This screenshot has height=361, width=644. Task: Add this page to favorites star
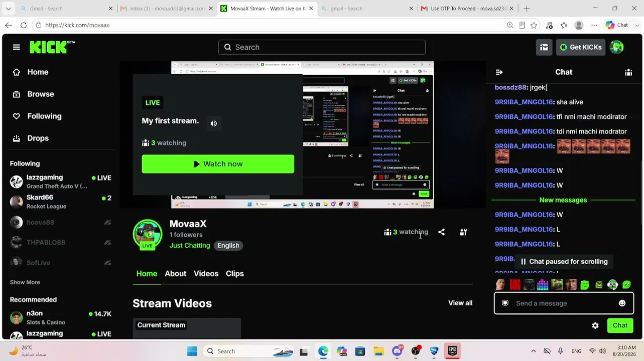point(534,25)
